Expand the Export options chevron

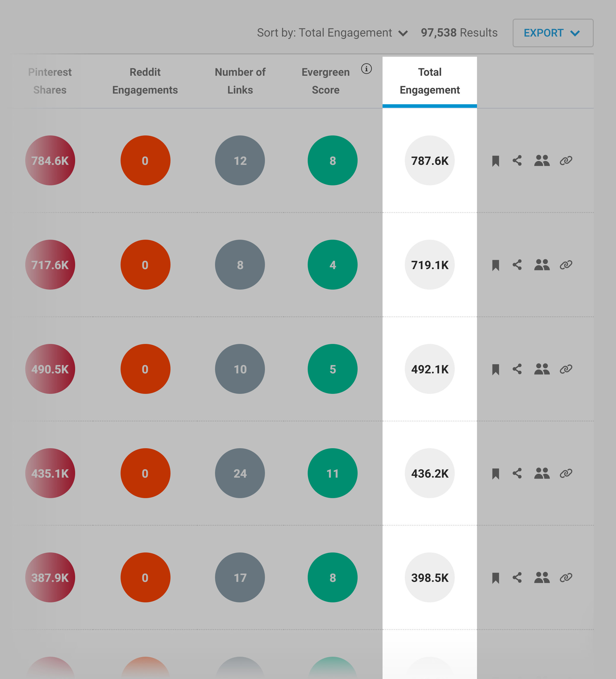pos(575,33)
